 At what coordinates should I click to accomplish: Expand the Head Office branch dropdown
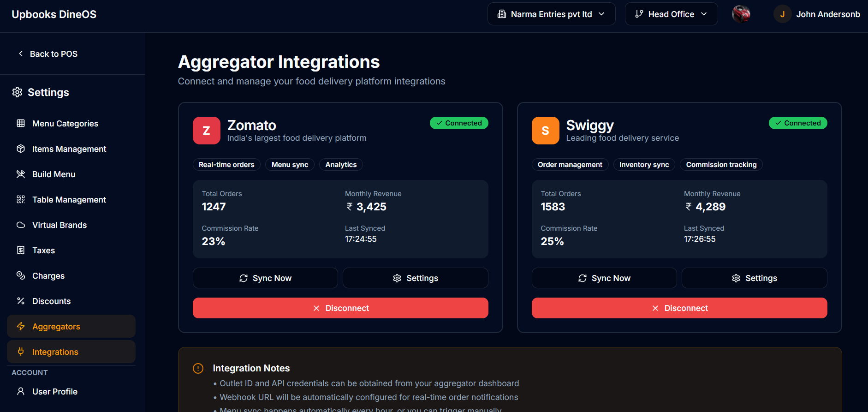672,14
